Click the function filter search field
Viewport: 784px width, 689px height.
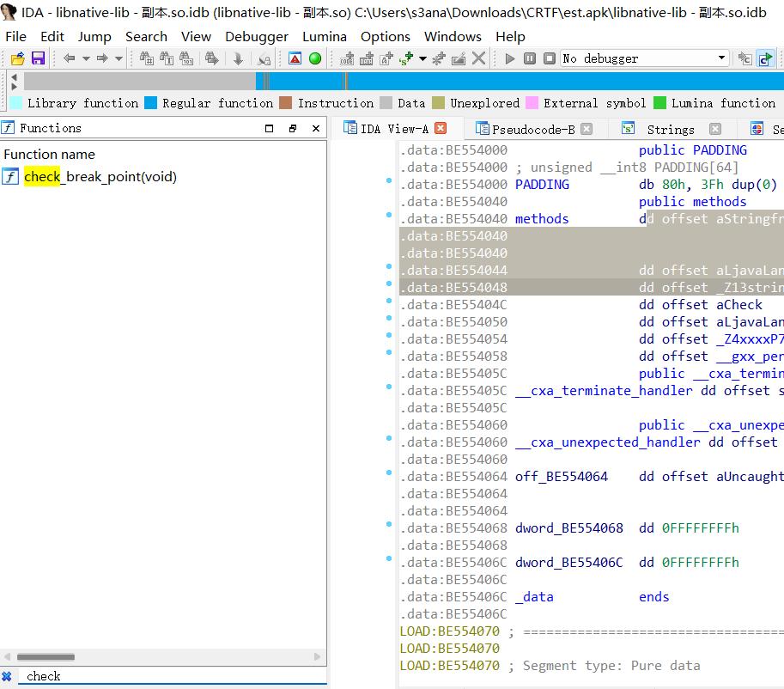coord(172,676)
